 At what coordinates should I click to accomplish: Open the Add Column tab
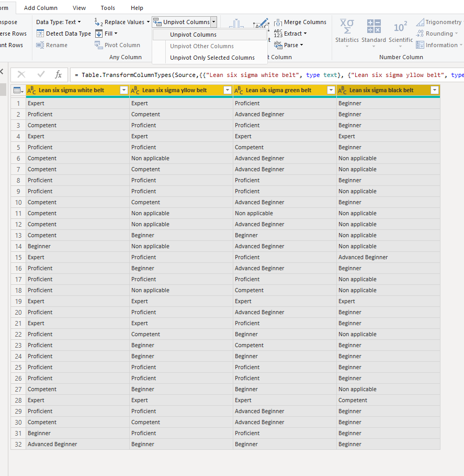pyautogui.click(x=41, y=8)
